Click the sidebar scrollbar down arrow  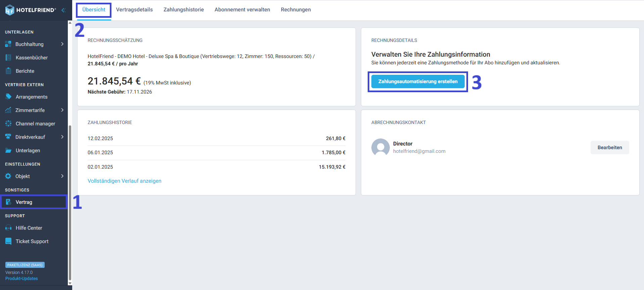tap(70, 283)
